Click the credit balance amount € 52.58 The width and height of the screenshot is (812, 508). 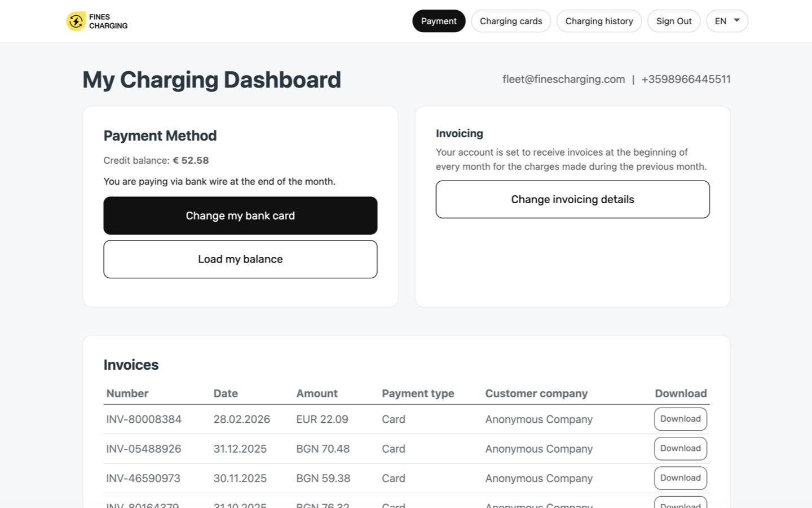coord(191,160)
